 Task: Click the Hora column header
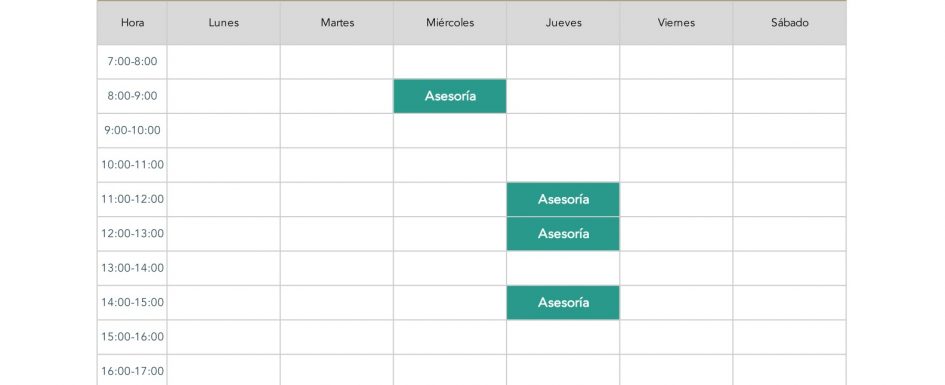point(132,23)
